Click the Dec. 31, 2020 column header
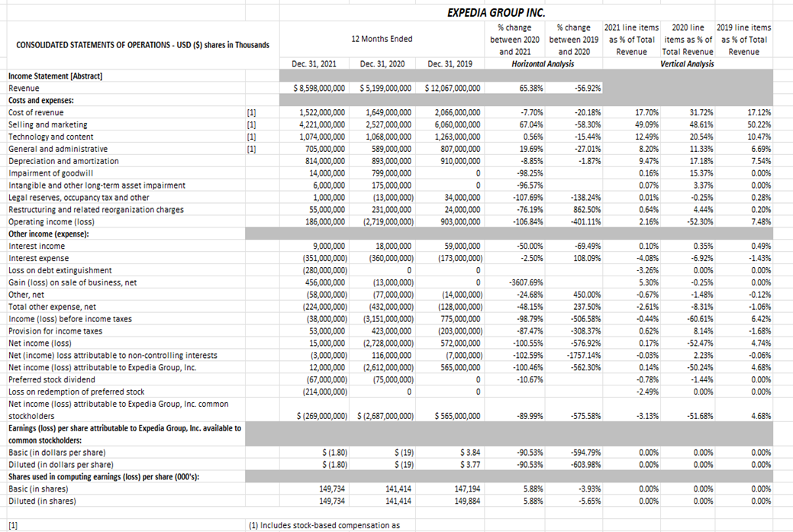793x532 pixels. tap(383, 64)
